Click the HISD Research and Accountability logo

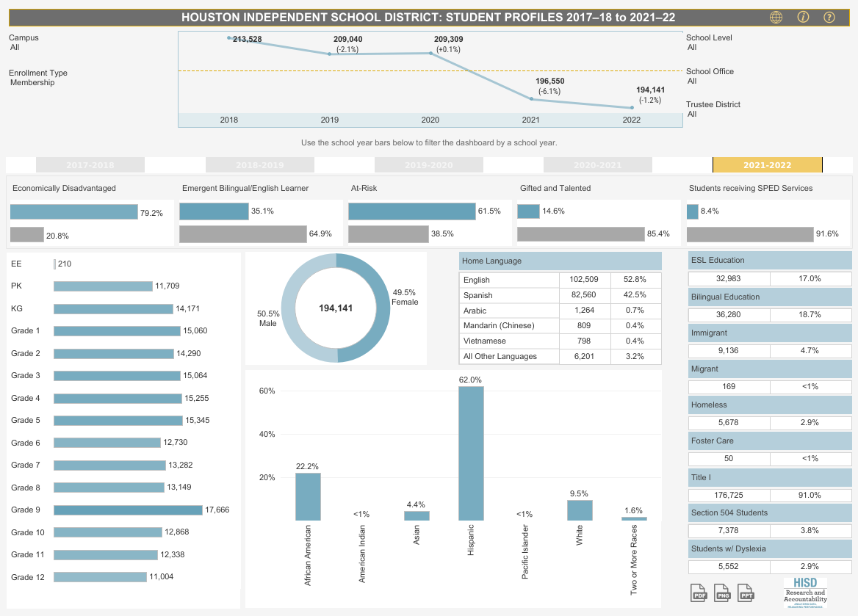click(x=805, y=593)
